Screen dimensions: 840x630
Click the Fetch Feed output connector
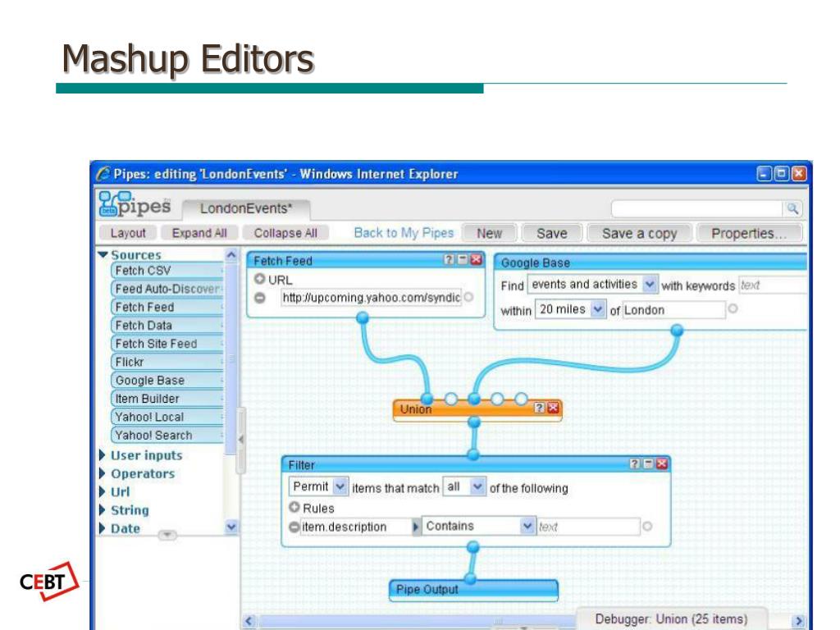coord(363,317)
